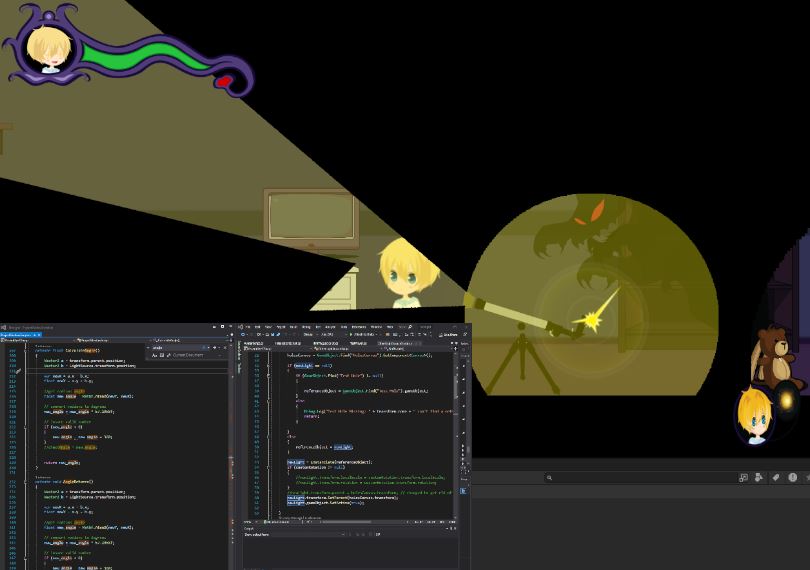This screenshot has height=570, width=810.
Task: Open the 'Current Document' scope dropdown
Action: [196, 355]
